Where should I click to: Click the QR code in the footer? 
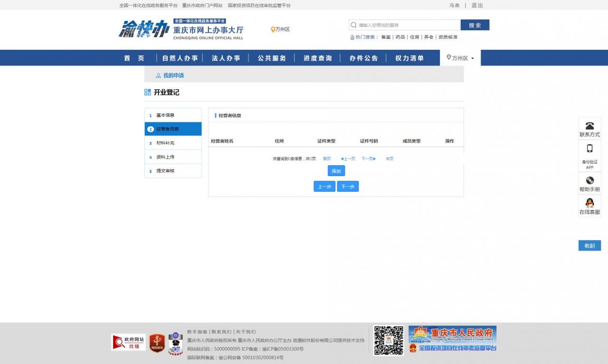(x=388, y=340)
